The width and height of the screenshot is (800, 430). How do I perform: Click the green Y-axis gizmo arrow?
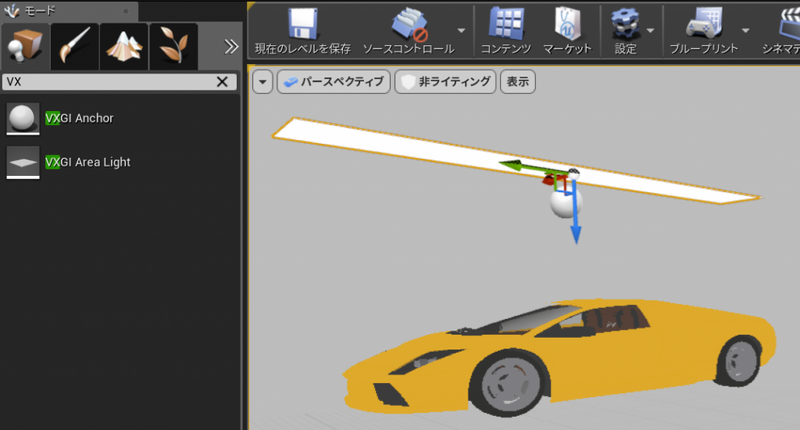(x=531, y=167)
